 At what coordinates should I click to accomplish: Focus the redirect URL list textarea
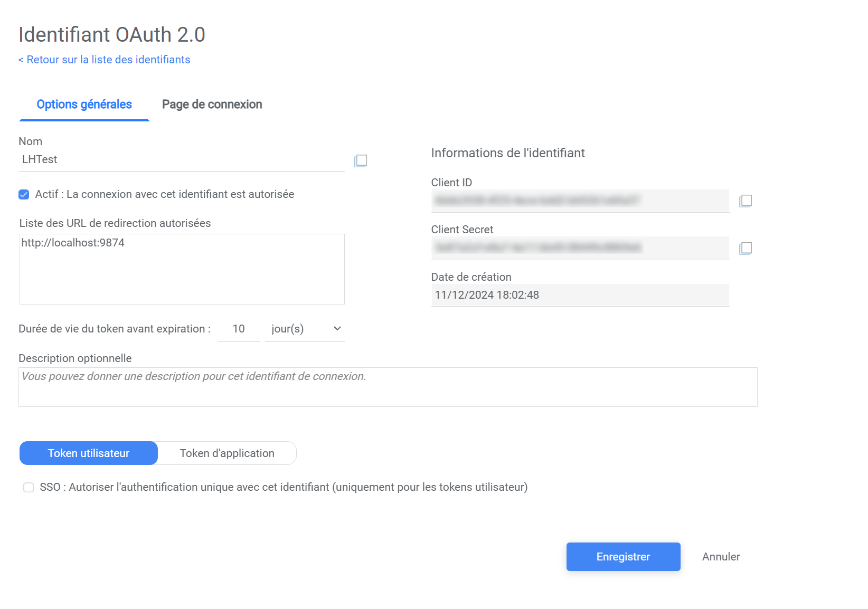click(x=182, y=269)
